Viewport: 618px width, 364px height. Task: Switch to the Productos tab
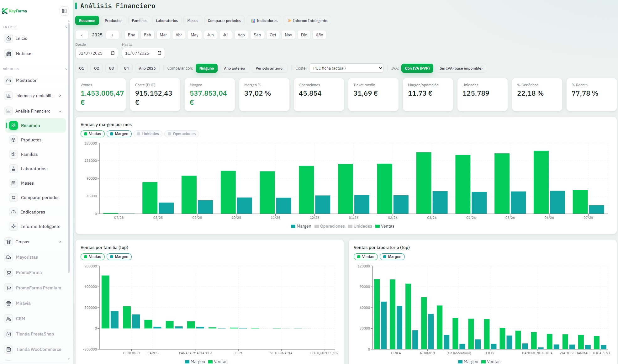tap(114, 21)
